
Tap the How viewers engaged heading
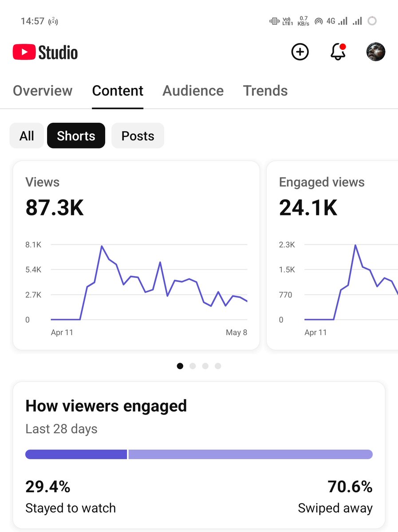click(106, 406)
